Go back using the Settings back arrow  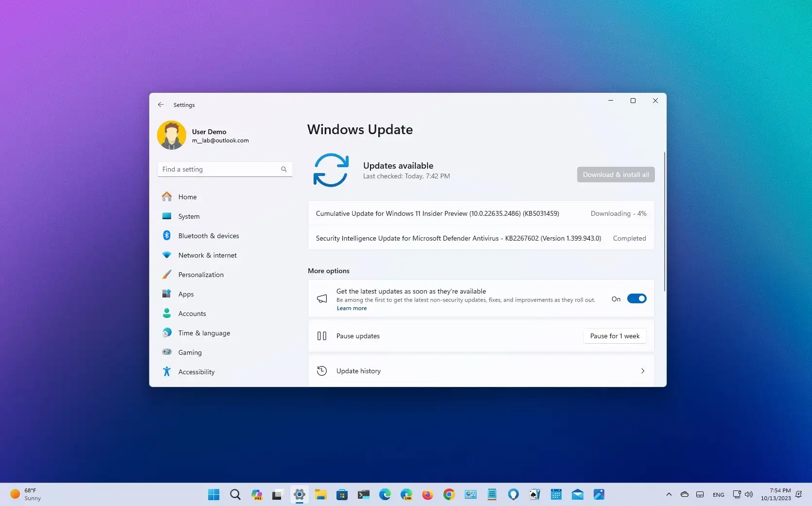click(x=161, y=105)
